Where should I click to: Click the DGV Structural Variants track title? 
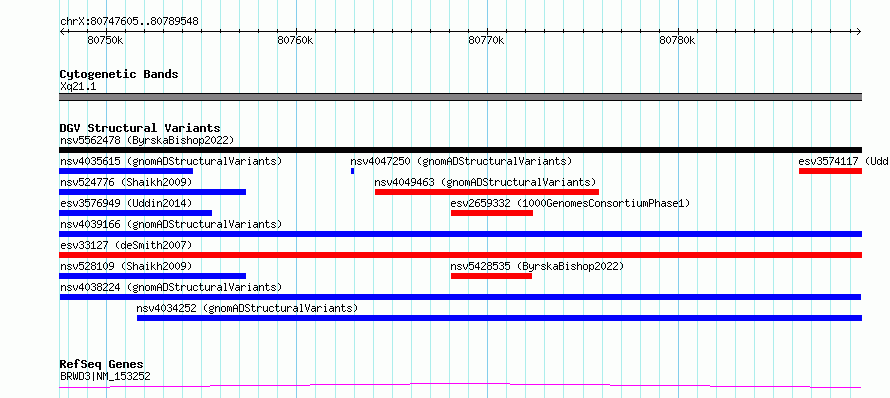coord(140,128)
